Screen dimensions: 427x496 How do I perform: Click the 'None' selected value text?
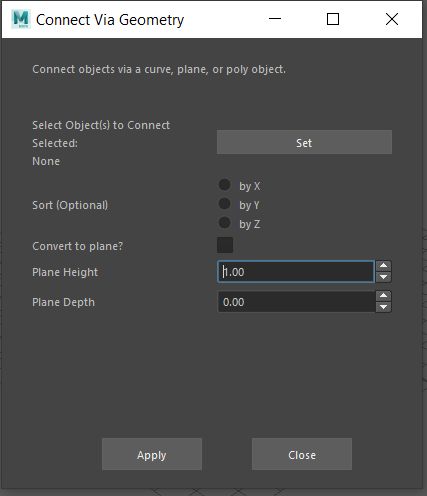tap(46, 161)
